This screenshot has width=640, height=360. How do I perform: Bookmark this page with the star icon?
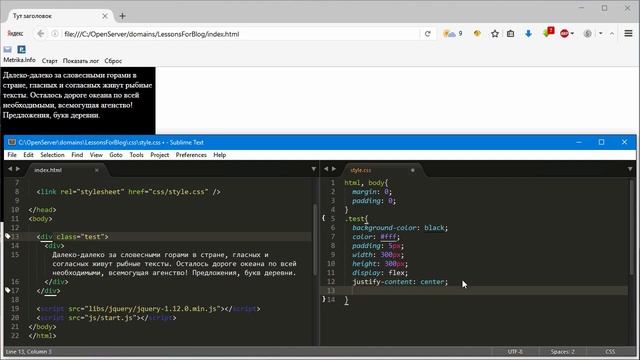tap(495, 34)
